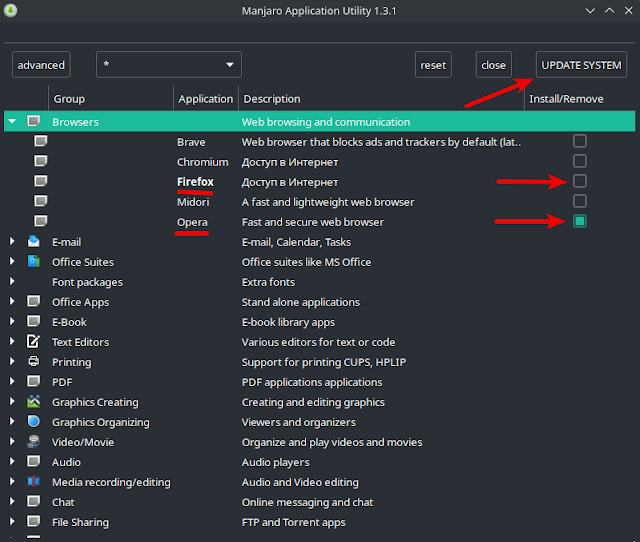Click the icon beside Midori row
Viewport: 640px width, 542px height.
pyautogui.click(x=40, y=201)
